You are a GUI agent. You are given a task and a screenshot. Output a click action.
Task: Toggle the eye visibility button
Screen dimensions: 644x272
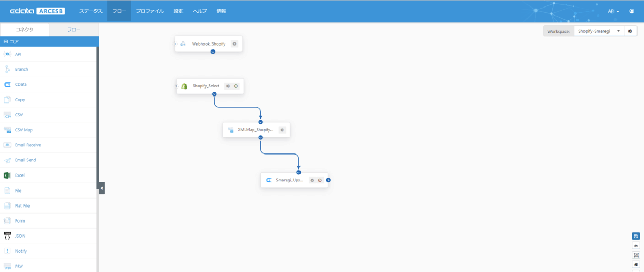(636, 246)
